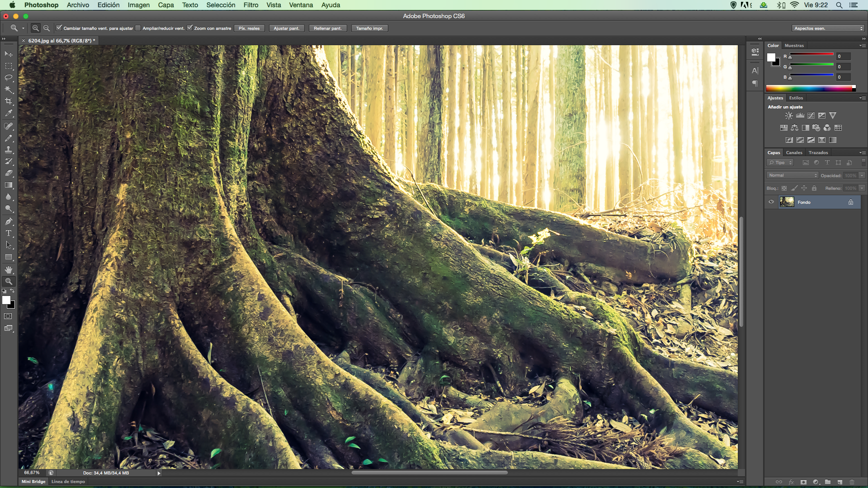The height and width of the screenshot is (488, 868).
Task: Click the Ajustar pant. button
Action: click(x=286, y=28)
